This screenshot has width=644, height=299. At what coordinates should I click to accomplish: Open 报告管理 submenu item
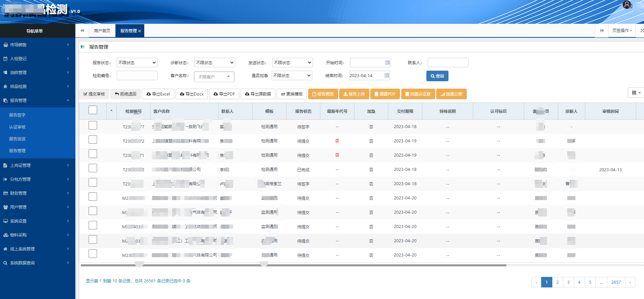(x=17, y=151)
